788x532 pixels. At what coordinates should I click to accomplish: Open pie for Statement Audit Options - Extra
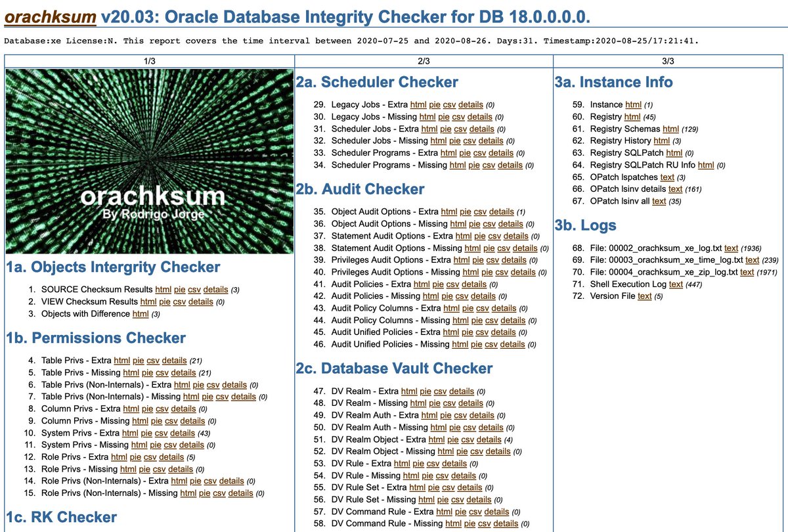(x=479, y=236)
